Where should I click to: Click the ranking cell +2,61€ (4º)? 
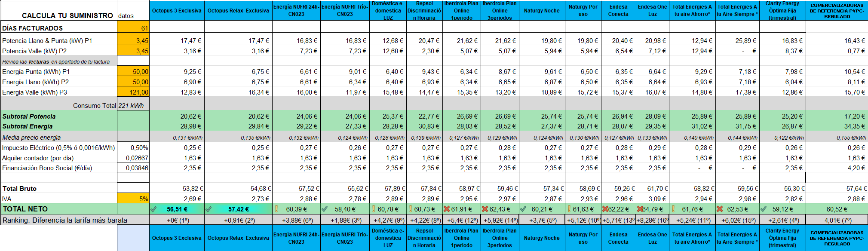782,220
